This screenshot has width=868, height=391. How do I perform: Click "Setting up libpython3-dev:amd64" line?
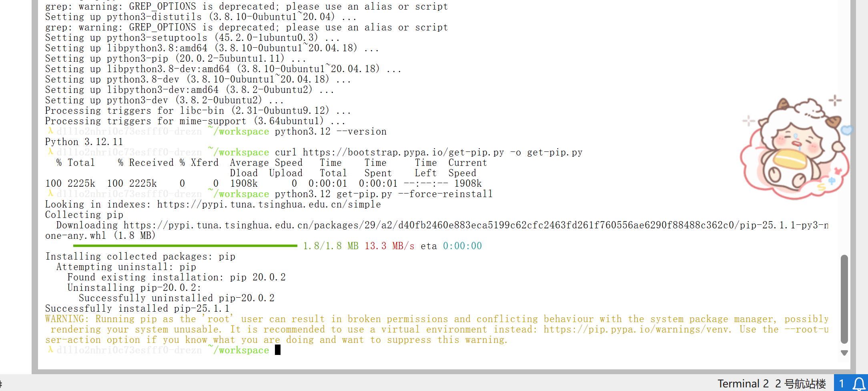(x=189, y=90)
